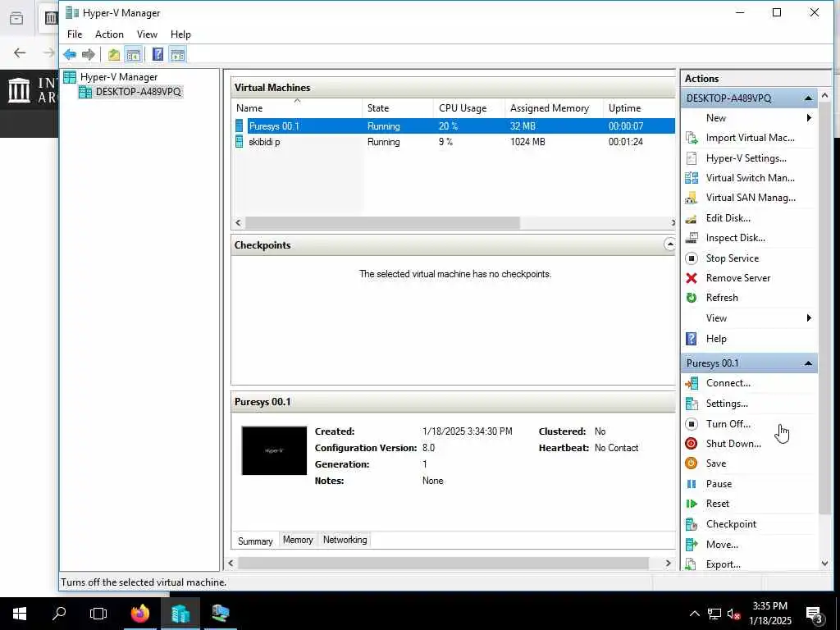The image size is (840, 630).
Task: Click the Back arrow in Hyper-V toolbar
Action: tap(70, 54)
